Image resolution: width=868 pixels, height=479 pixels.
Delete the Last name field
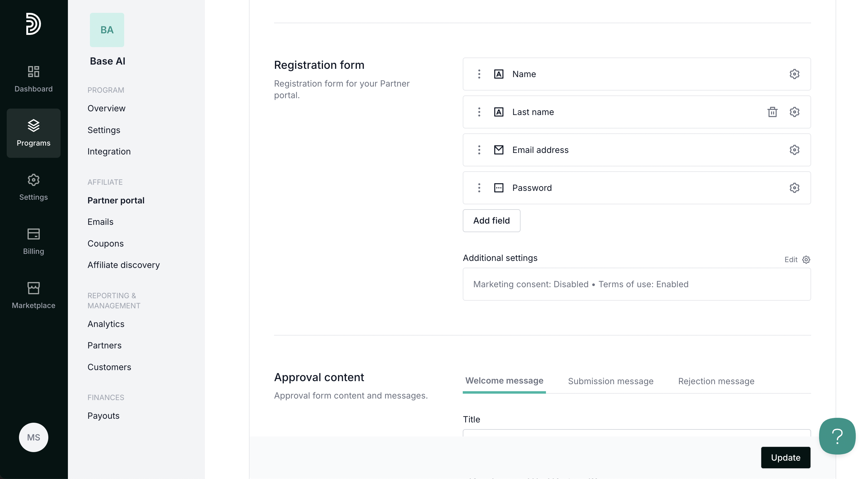tap(772, 112)
